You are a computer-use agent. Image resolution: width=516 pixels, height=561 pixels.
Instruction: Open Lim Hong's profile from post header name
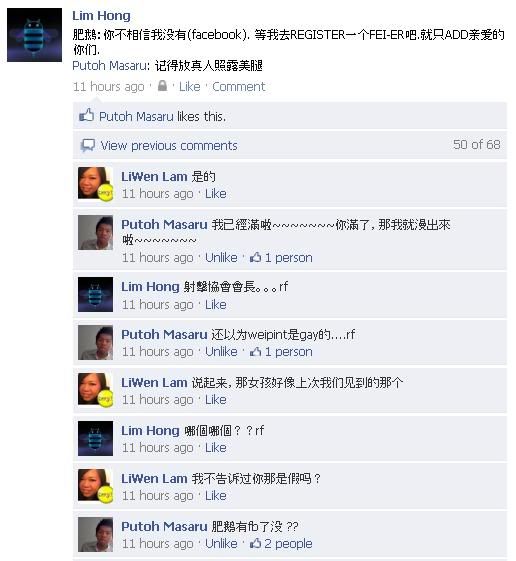tap(101, 15)
